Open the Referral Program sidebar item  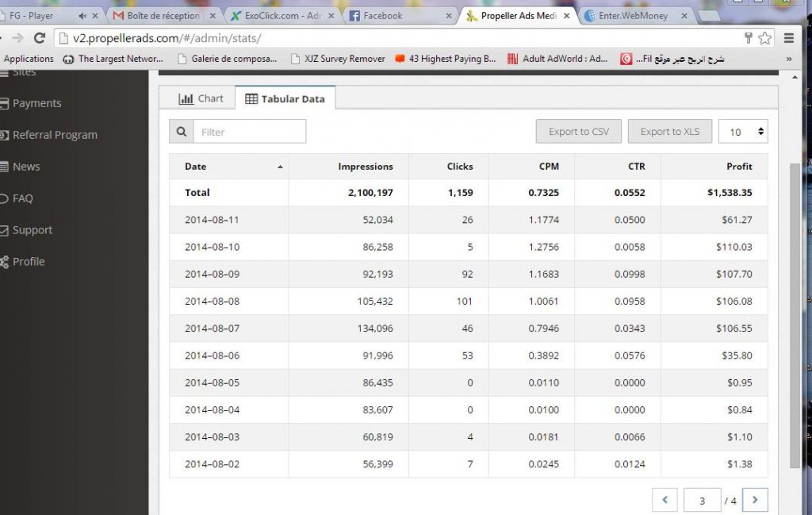pos(54,135)
